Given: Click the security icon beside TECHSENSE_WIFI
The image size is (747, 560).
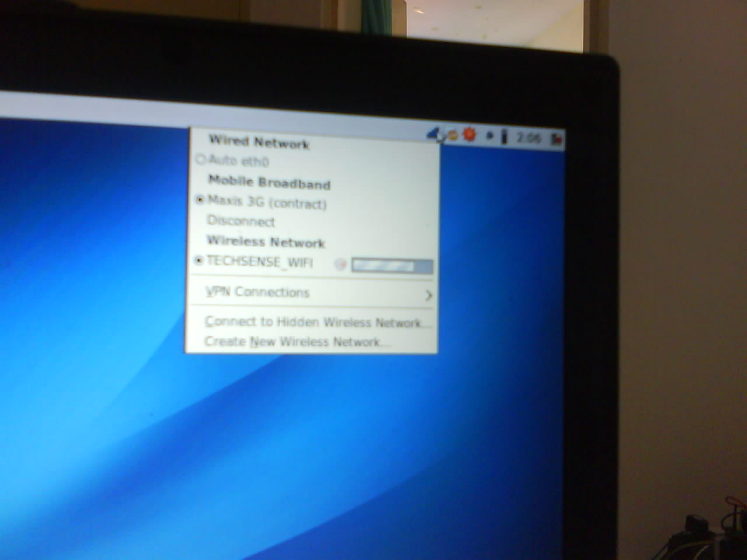Looking at the screenshot, I should [341, 265].
